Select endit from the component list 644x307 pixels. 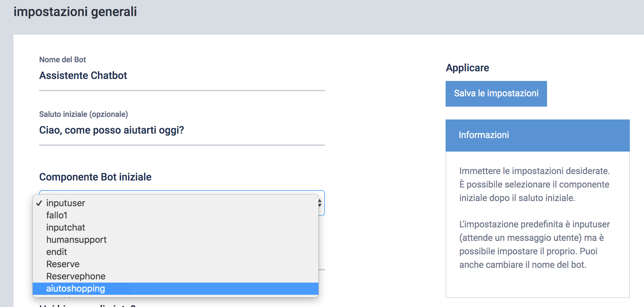(x=176, y=252)
